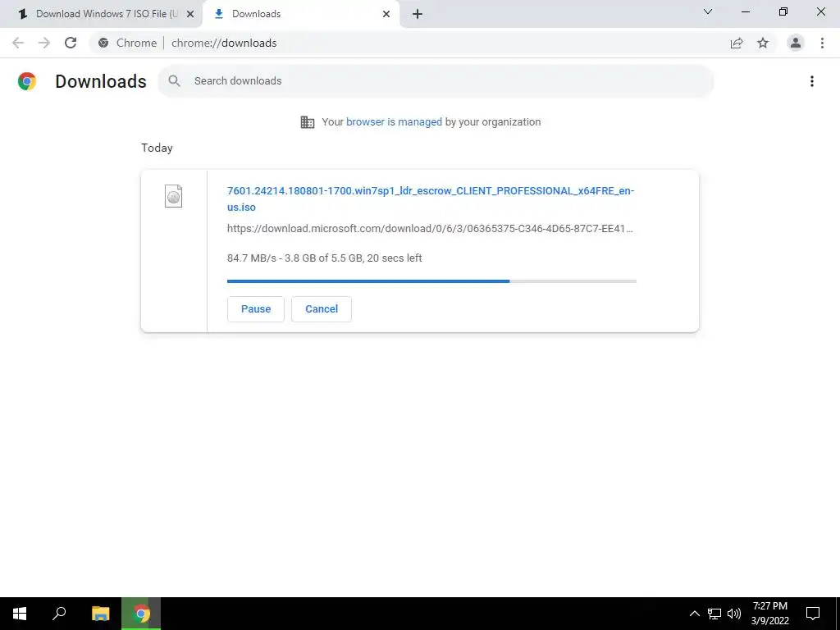The height and width of the screenshot is (630, 840).
Task: Open a new tab with the plus button
Action: pos(418,14)
